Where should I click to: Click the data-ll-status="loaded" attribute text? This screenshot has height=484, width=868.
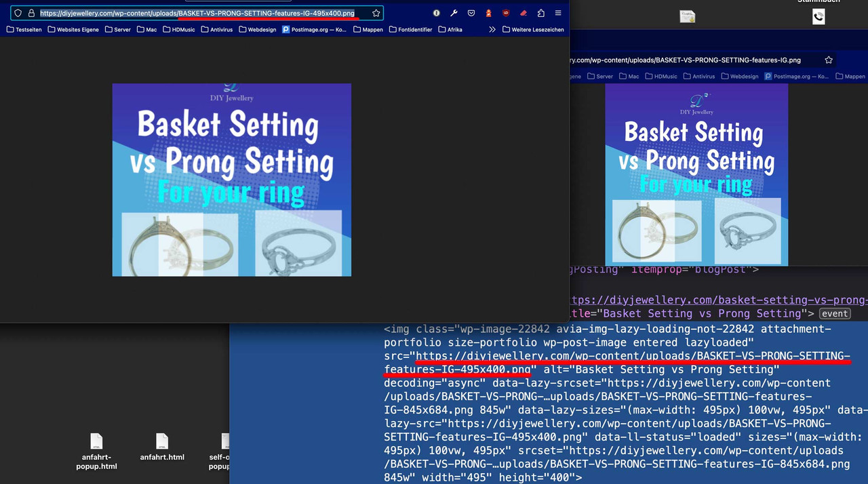[x=667, y=437]
